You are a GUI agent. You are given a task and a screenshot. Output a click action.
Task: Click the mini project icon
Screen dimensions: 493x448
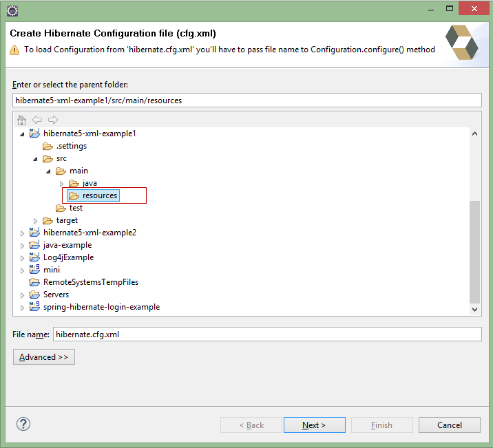coord(34,269)
